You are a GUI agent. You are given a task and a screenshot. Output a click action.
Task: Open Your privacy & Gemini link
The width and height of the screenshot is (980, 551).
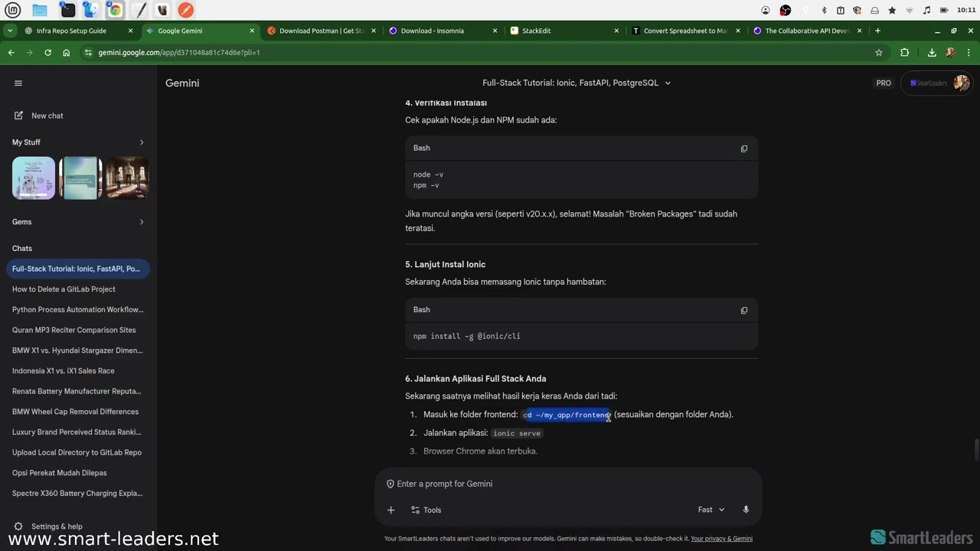coord(721,539)
